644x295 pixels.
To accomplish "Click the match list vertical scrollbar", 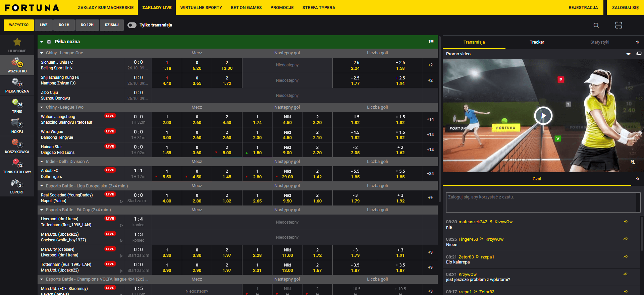I will coord(440,119).
